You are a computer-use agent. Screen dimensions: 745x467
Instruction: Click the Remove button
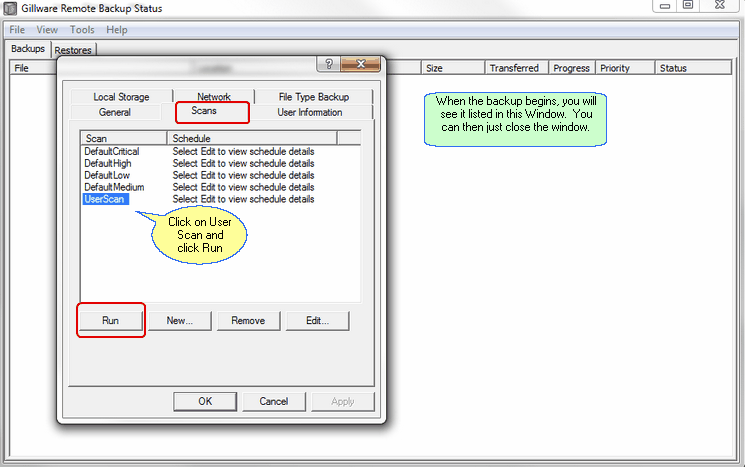[x=248, y=321]
